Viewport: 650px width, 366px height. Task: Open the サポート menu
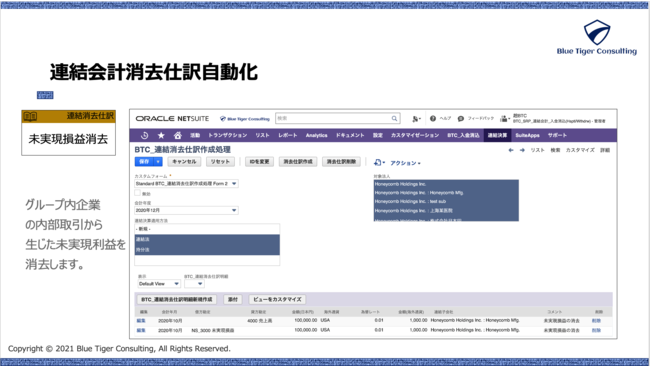[x=557, y=135]
